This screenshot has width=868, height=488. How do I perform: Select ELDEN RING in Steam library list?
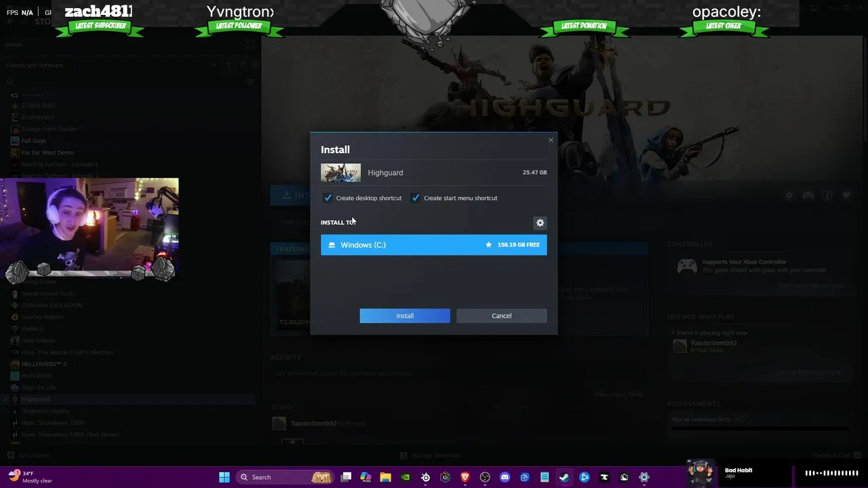click(39, 106)
